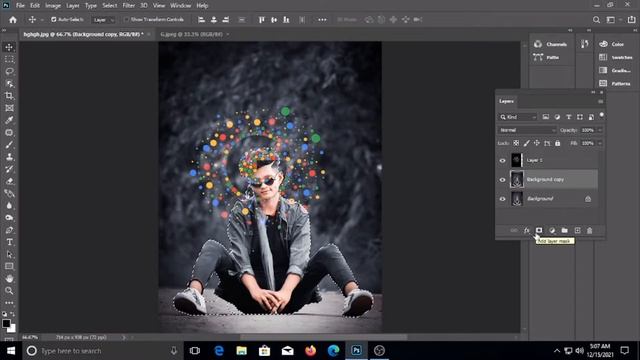Viewport: 640px width, 360px height.
Task: Open the Paths panel
Action: click(546, 58)
